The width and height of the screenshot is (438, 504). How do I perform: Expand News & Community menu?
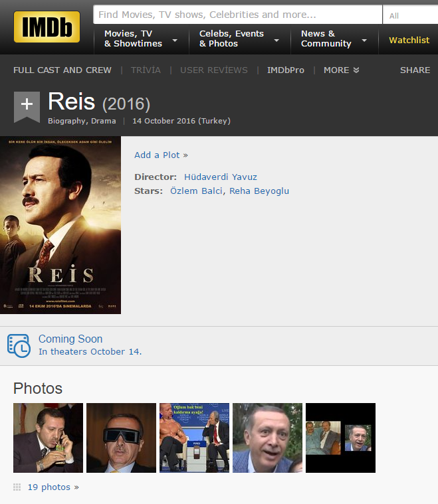click(x=334, y=39)
